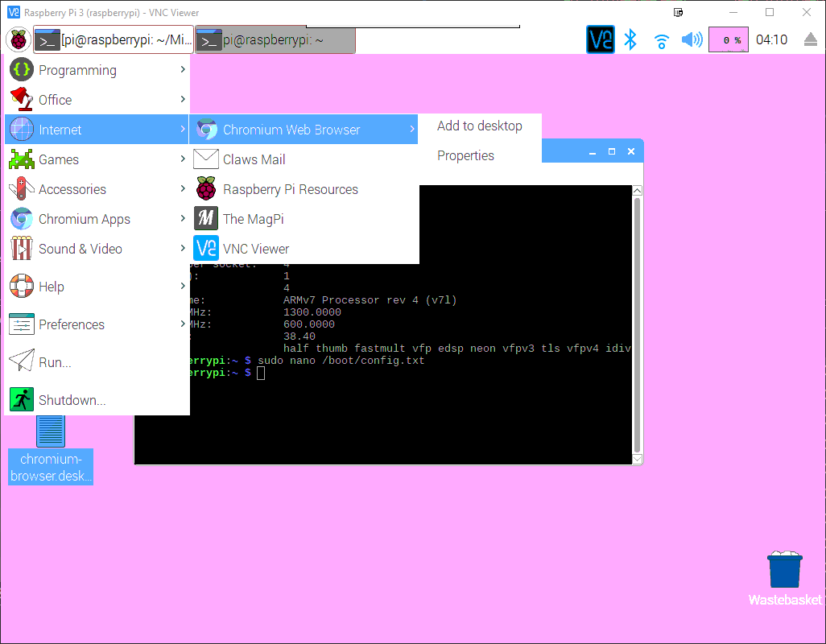Open the Raspberry Pi main menu icon
This screenshot has width=826, height=644.
pos(18,39)
